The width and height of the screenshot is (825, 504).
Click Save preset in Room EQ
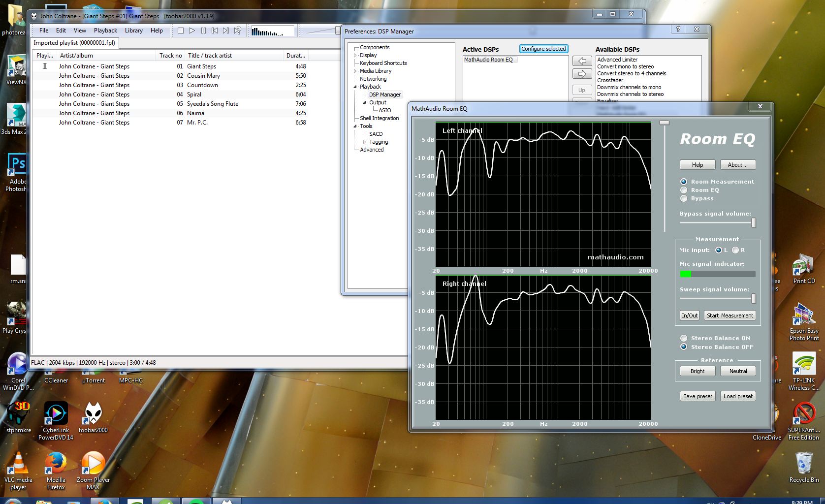[698, 396]
